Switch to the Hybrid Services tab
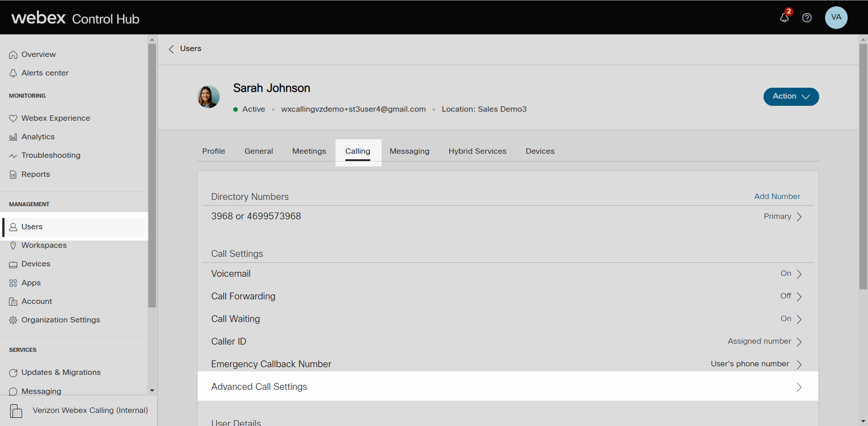 [477, 151]
